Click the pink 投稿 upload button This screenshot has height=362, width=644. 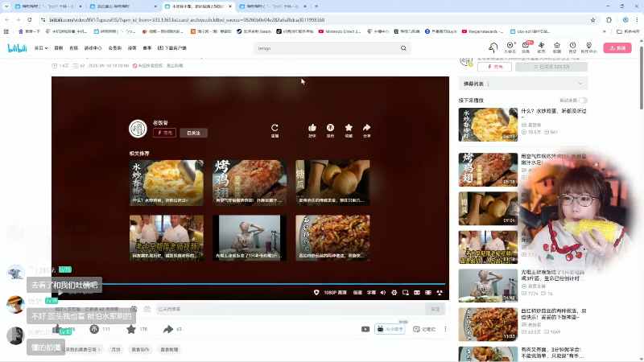point(617,47)
